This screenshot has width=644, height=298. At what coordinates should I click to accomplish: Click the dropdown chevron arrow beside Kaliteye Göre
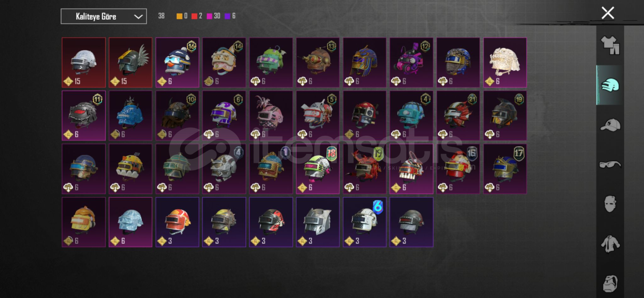138,16
